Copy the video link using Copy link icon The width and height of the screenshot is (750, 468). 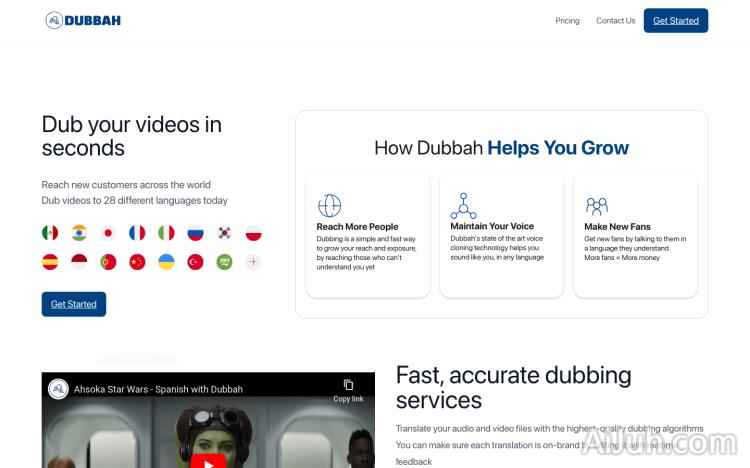click(x=348, y=389)
